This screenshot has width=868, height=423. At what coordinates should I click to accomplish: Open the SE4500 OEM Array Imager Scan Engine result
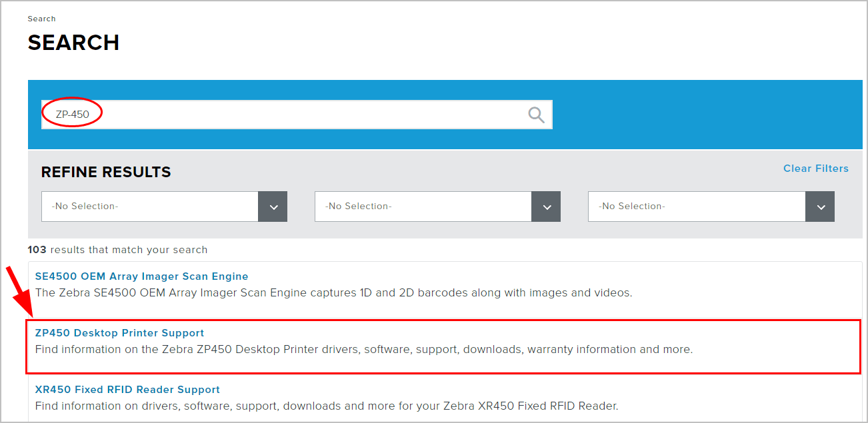[x=142, y=276]
